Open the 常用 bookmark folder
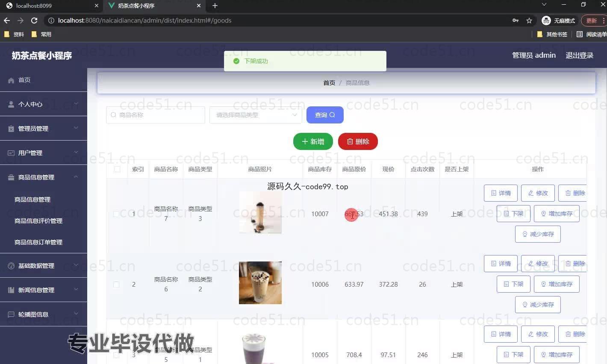Image resolution: width=607 pixels, height=364 pixels. 41,34
